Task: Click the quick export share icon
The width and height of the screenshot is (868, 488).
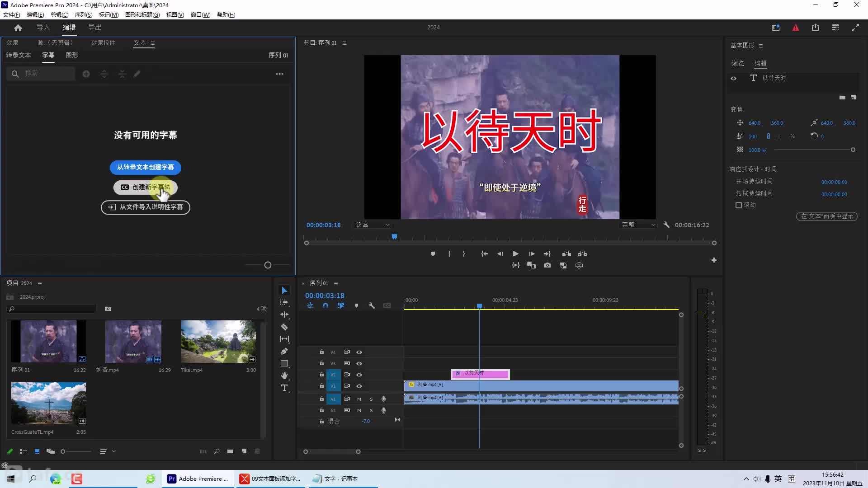Action: coord(816,28)
